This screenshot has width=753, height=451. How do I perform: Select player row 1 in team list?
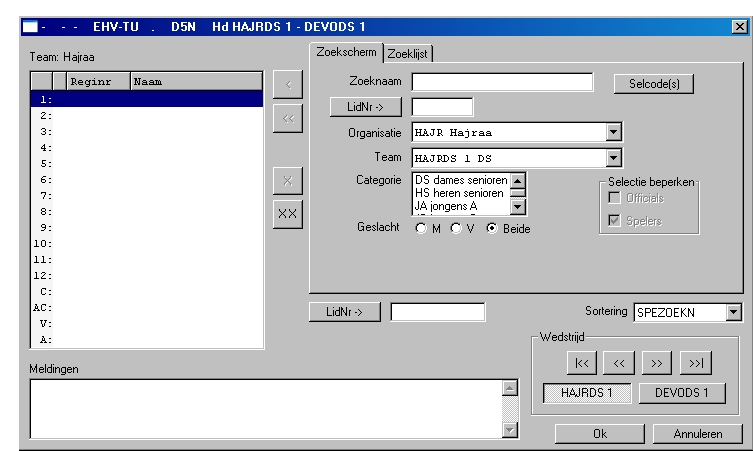tap(147, 99)
